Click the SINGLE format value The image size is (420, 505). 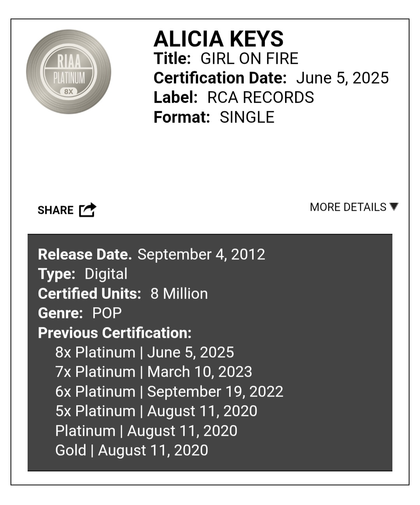[247, 117]
